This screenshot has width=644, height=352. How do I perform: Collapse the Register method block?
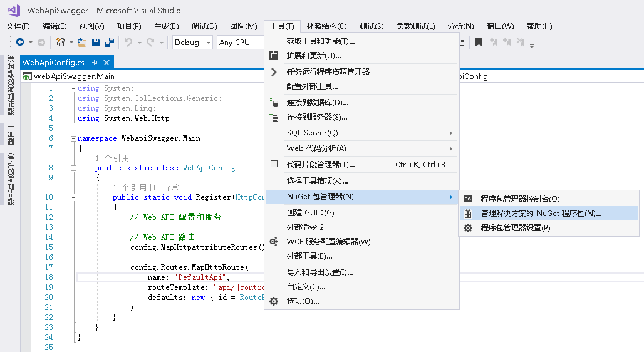point(73,197)
